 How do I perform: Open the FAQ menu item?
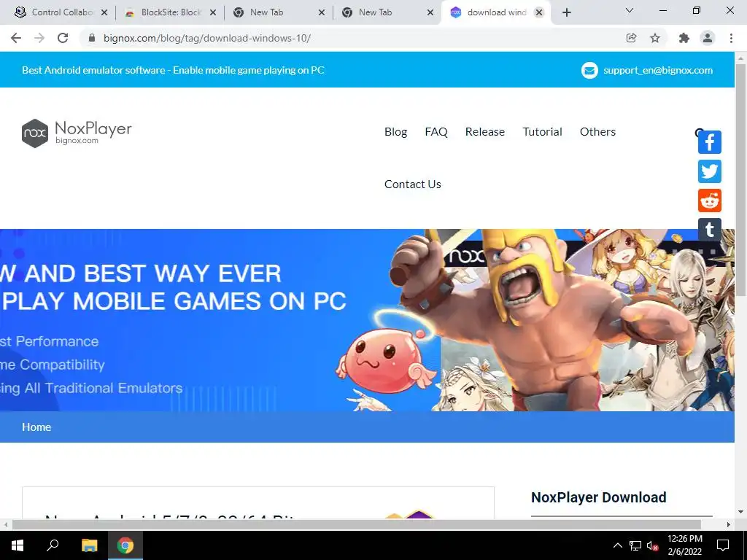coord(436,132)
